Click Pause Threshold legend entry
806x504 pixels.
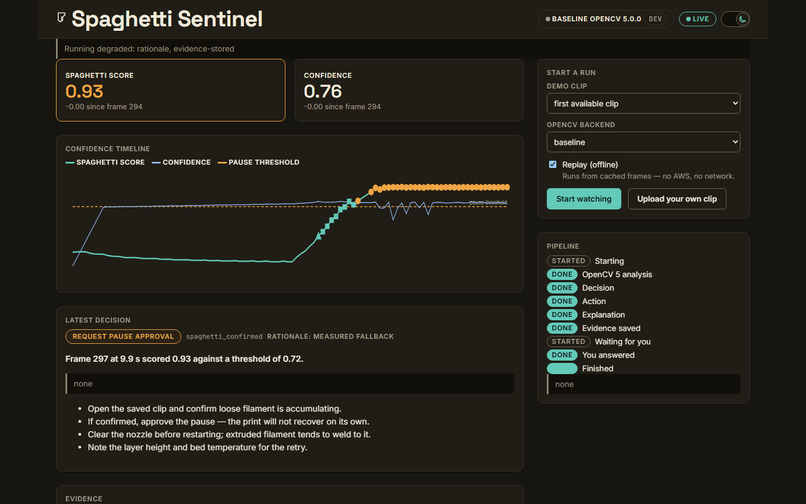click(x=259, y=162)
